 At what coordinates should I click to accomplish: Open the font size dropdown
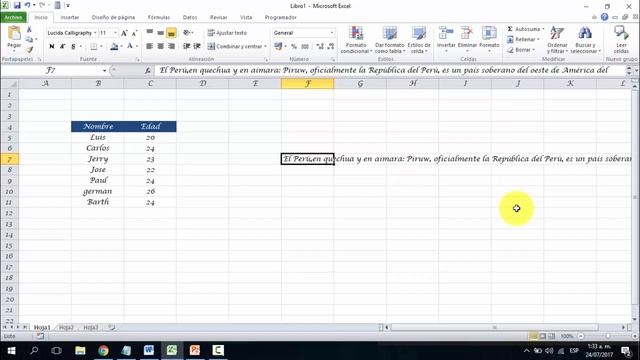[115, 33]
